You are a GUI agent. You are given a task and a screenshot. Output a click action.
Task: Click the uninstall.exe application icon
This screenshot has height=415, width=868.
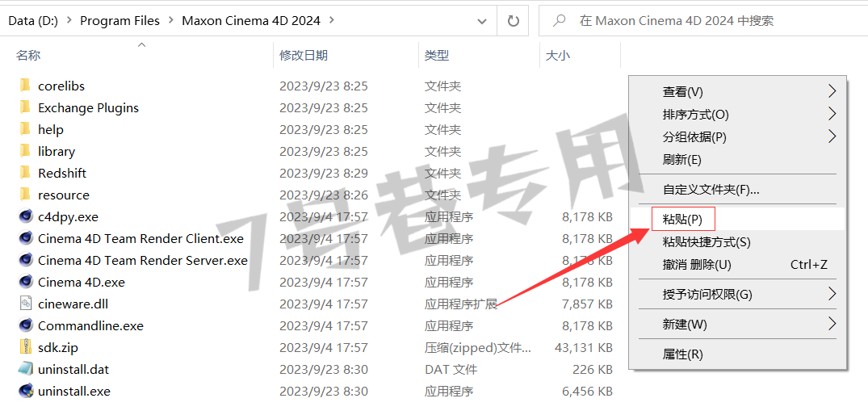26,392
